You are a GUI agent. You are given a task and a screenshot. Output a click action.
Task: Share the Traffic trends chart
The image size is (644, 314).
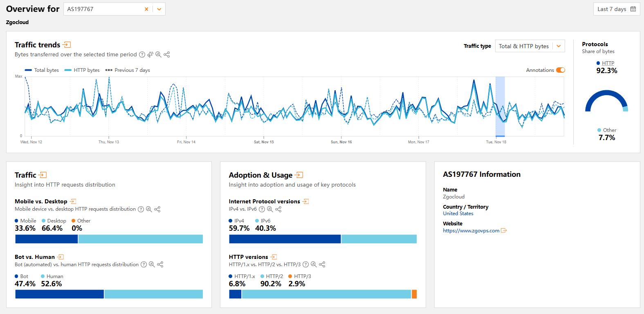pos(167,55)
